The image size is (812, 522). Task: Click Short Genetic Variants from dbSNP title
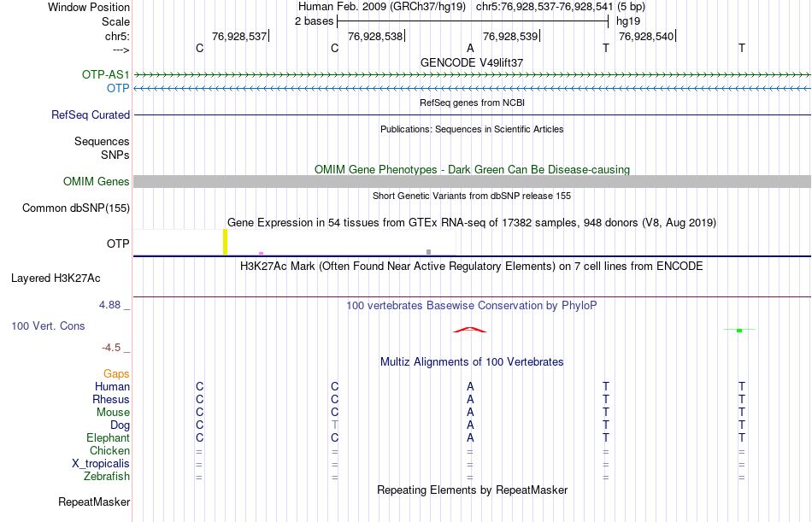(472, 196)
